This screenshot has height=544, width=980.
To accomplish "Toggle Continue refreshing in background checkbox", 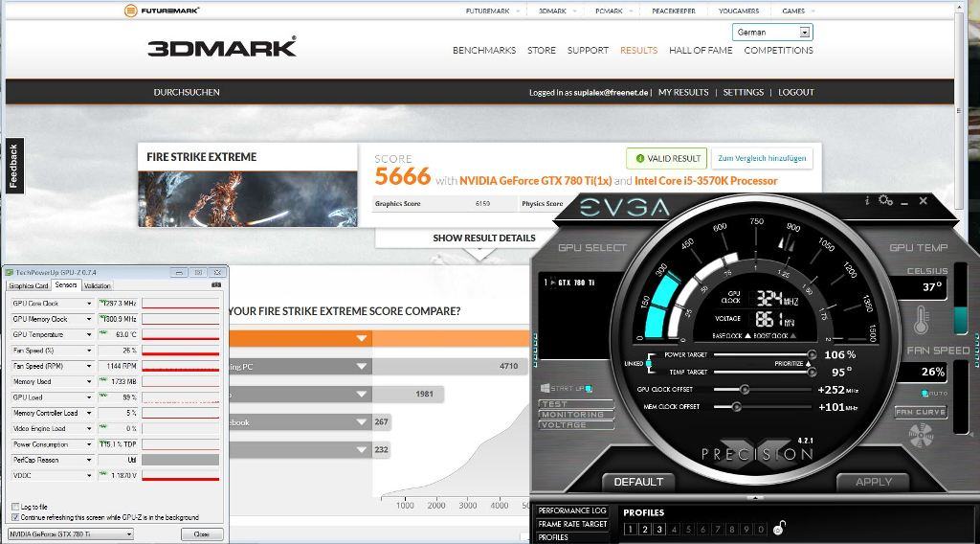I will [15, 517].
